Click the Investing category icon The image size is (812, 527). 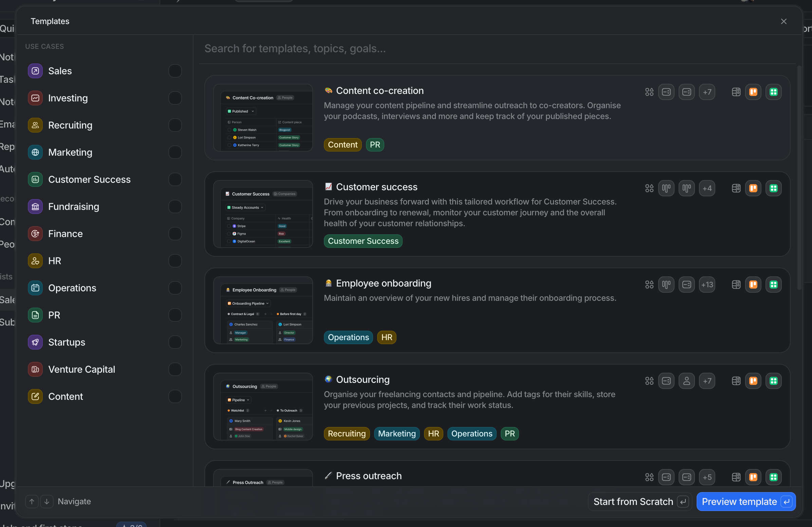(x=35, y=98)
